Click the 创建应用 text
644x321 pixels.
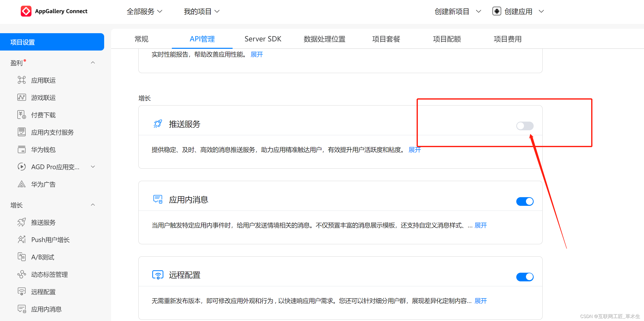pyautogui.click(x=518, y=11)
